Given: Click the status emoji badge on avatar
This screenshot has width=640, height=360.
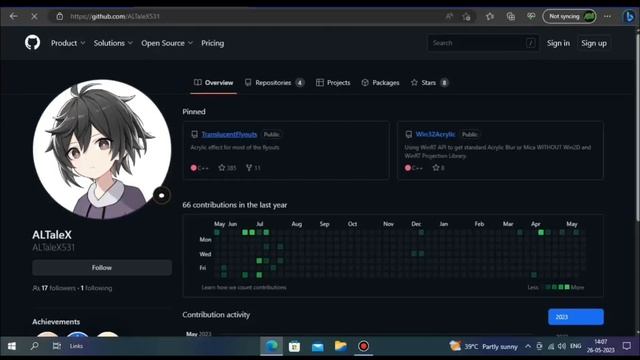Looking at the screenshot, I should coord(162,196).
